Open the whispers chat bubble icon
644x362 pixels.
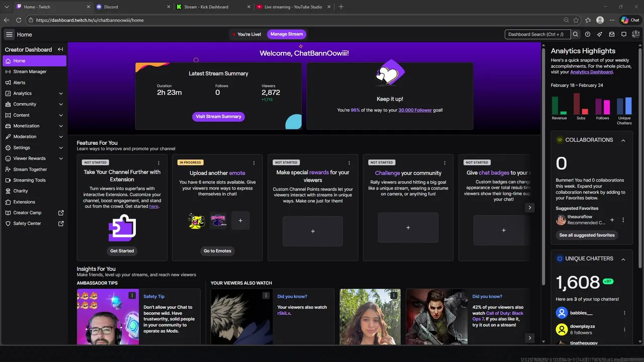(x=624, y=34)
